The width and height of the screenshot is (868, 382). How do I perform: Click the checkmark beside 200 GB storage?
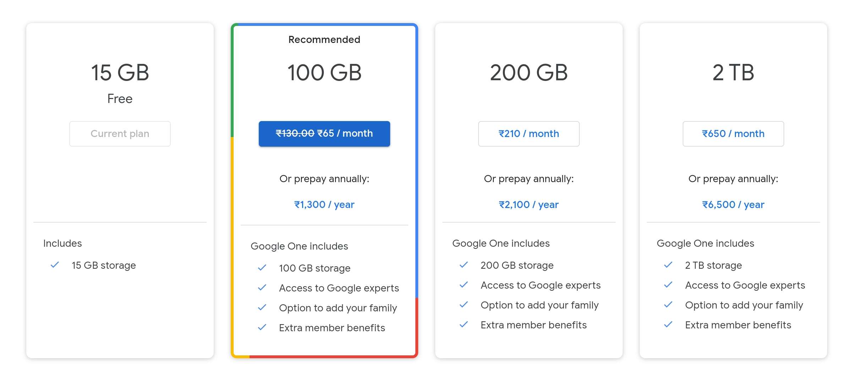point(463,265)
